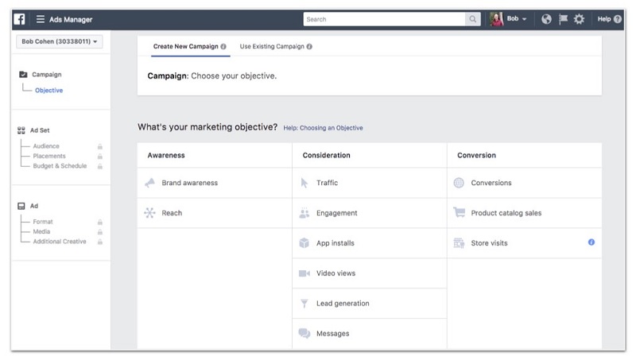
Task: Expand the Bob user menu arrow
Action: [x=525, y=19]
